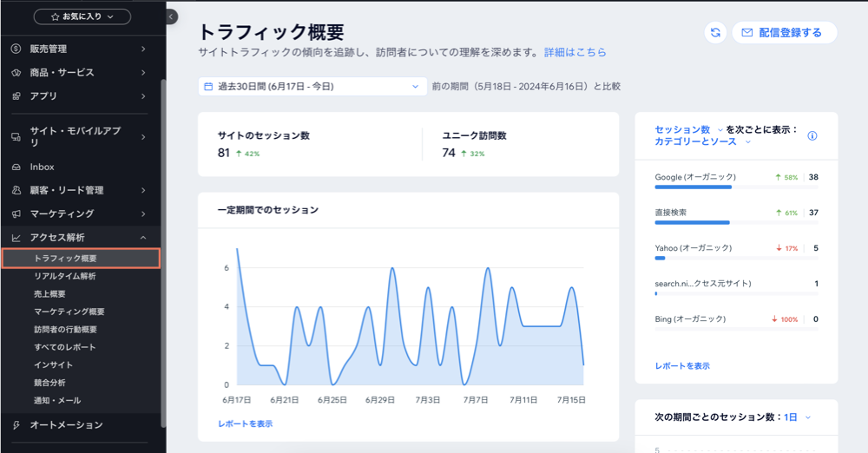The image size is (868, 453).
Task: Click the オートメーション lightning icon
Action: 16,424
